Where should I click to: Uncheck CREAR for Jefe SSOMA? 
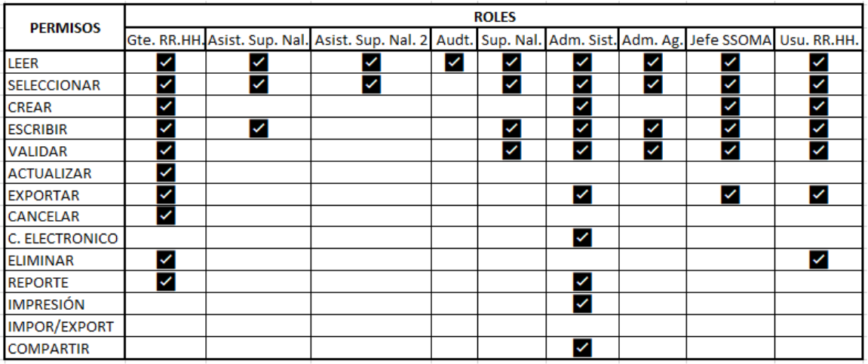pyautogui.click(x=729, y=107)
